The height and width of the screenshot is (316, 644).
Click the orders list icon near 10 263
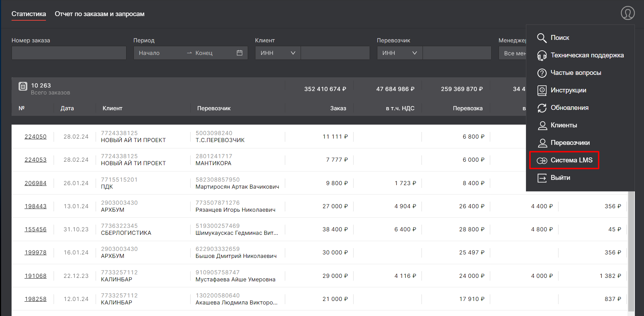[x=23, y=86]
